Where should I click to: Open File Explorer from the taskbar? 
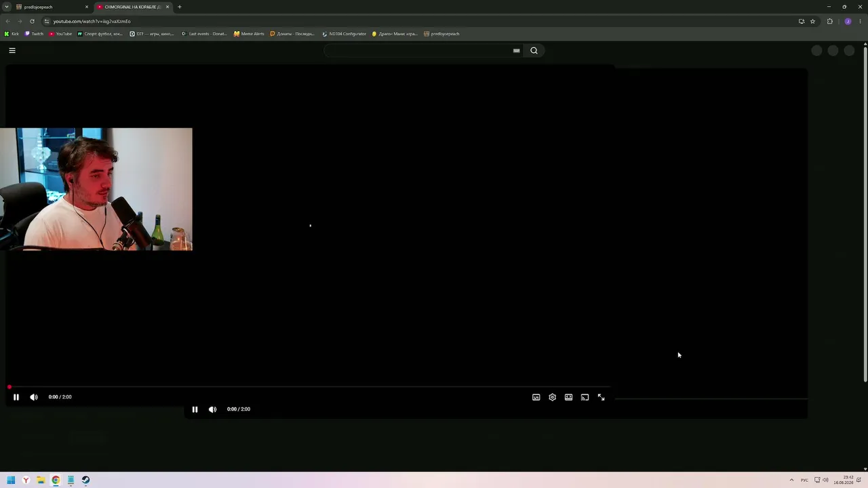[41, 480]
